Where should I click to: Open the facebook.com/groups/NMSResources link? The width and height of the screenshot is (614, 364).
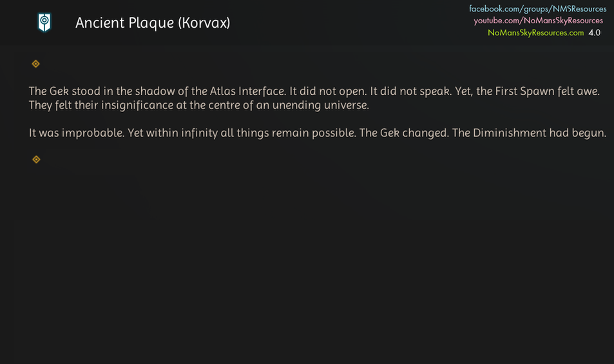537,9
